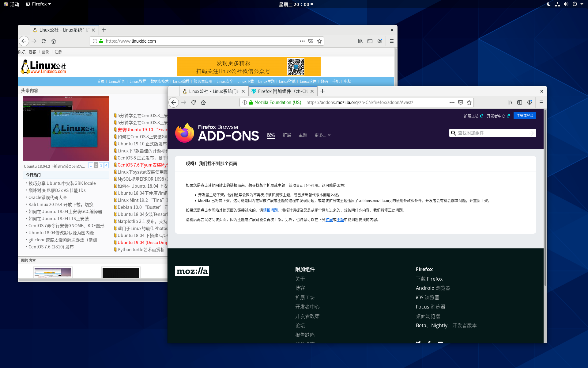The width and height of the screenshot is (588, 368).
Task: Go back in the front Firefox window
Action: pyautogui.click(x=174, y=102)
